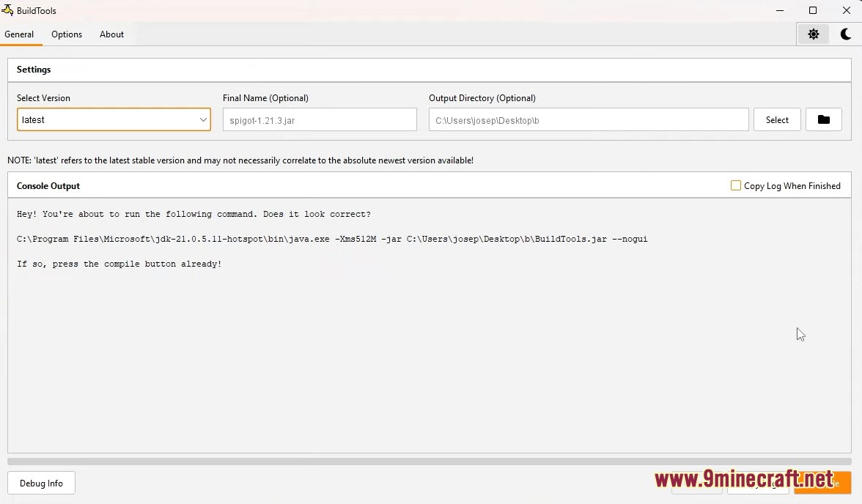Screen dimensions: 862x504
Task: Switch to the General tab
Action: 19,34
